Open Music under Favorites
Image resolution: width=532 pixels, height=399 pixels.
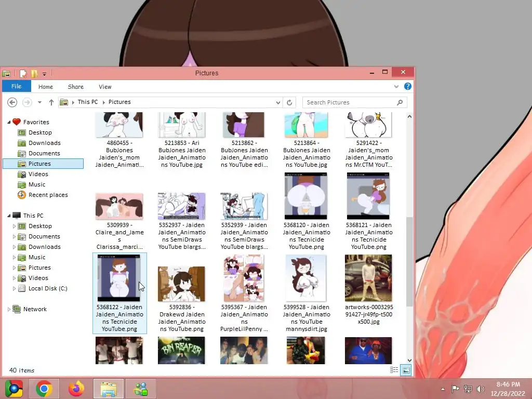pos(37,184)
